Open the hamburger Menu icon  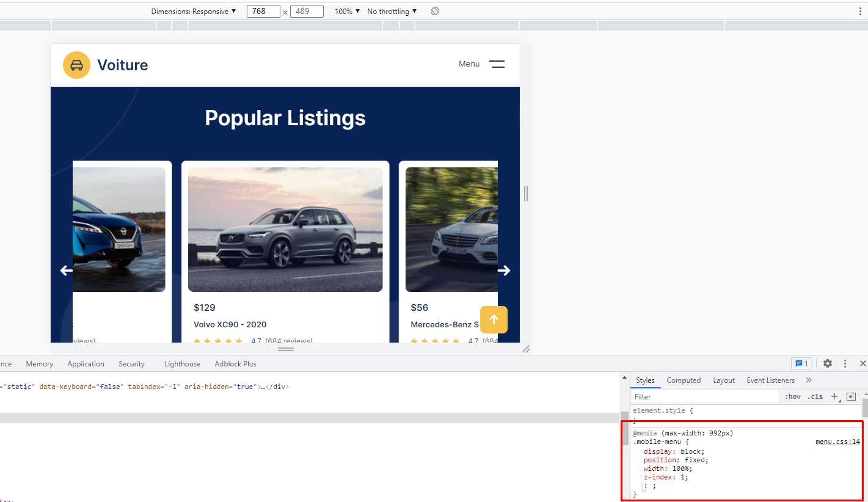(497, 64)
